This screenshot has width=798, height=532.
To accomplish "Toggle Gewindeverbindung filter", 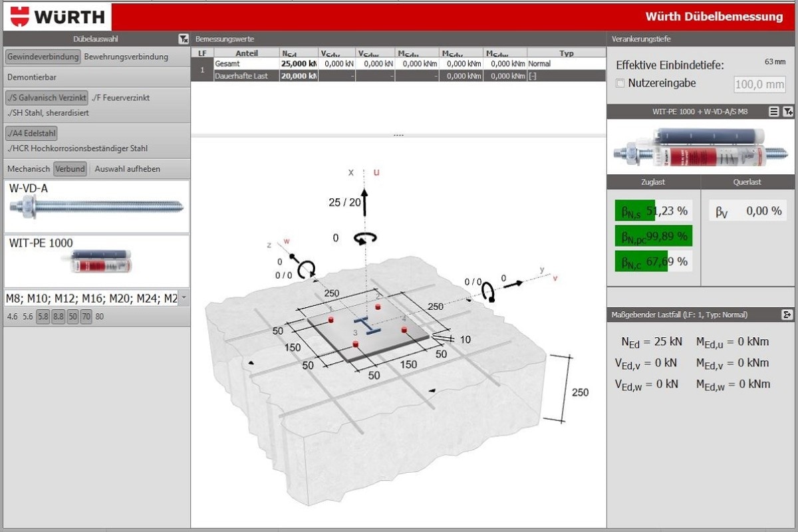I will (x=43, y=57).
